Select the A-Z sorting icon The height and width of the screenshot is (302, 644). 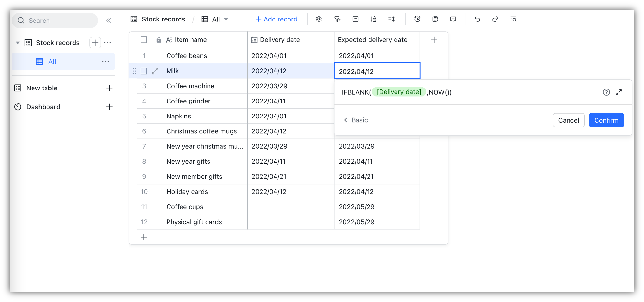(373, 19)
